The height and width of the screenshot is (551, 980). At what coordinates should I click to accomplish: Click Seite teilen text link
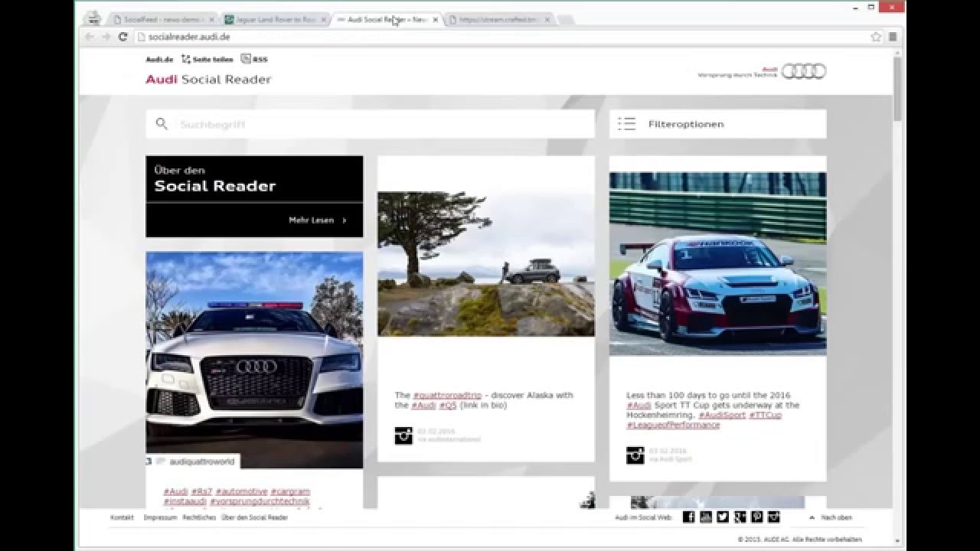click(x=213, y=59)
